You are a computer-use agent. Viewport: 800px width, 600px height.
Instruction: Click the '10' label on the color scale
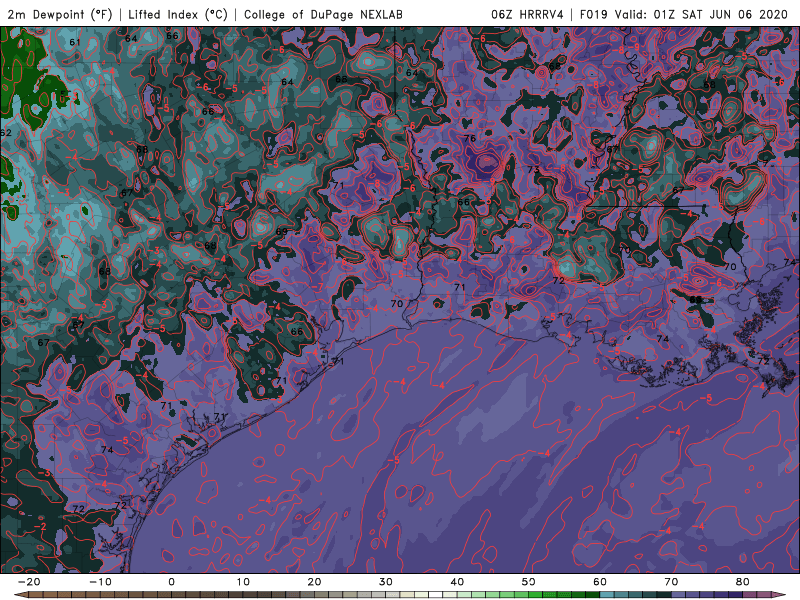[x=243, y=582]
